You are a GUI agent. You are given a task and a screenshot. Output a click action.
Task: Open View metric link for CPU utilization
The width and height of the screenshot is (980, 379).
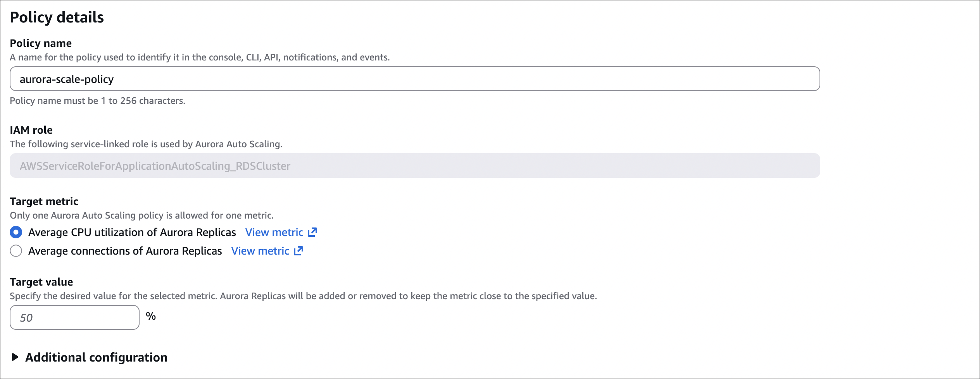pos(274,232)
